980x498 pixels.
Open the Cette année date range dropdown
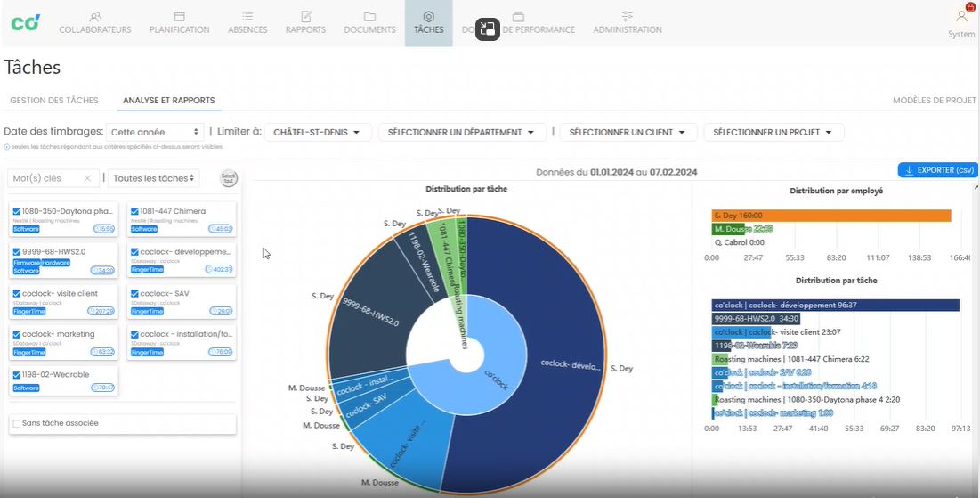[156, 132]
